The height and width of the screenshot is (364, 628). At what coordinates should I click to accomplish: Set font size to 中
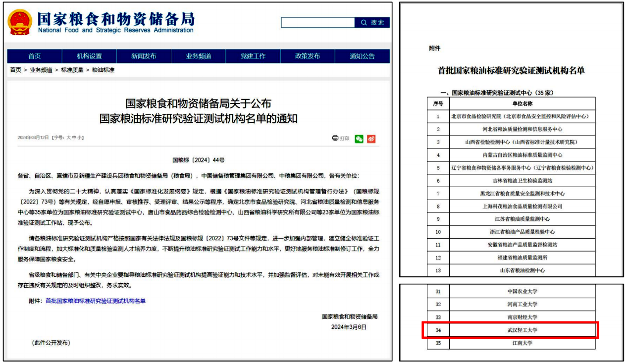tap(74, 138)
